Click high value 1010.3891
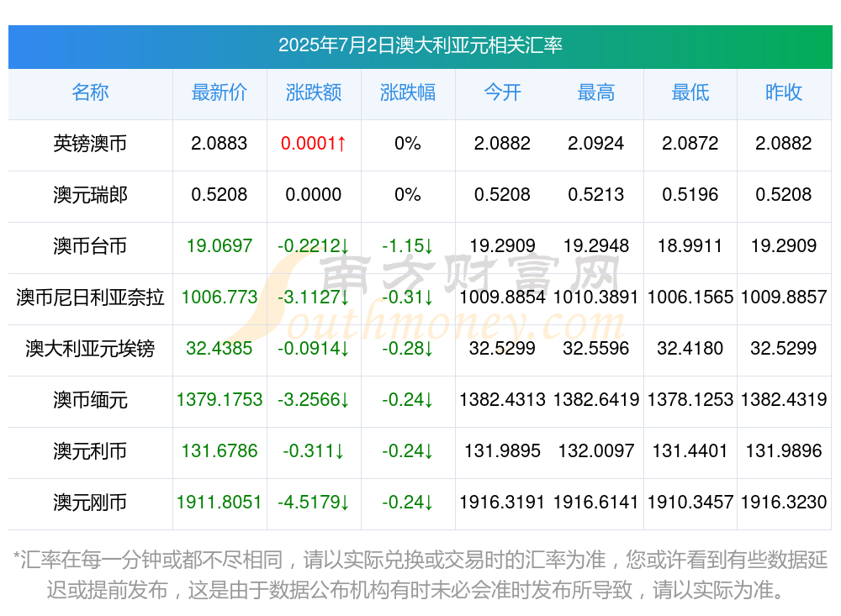The width and height of the screenshot is (841, 616). click(x=596, y=297)
